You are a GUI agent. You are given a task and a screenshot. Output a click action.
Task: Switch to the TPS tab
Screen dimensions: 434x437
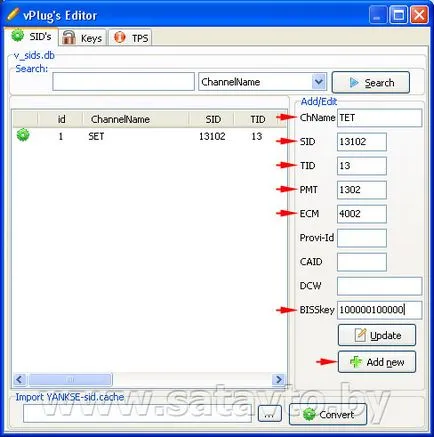tap(131, 37)
